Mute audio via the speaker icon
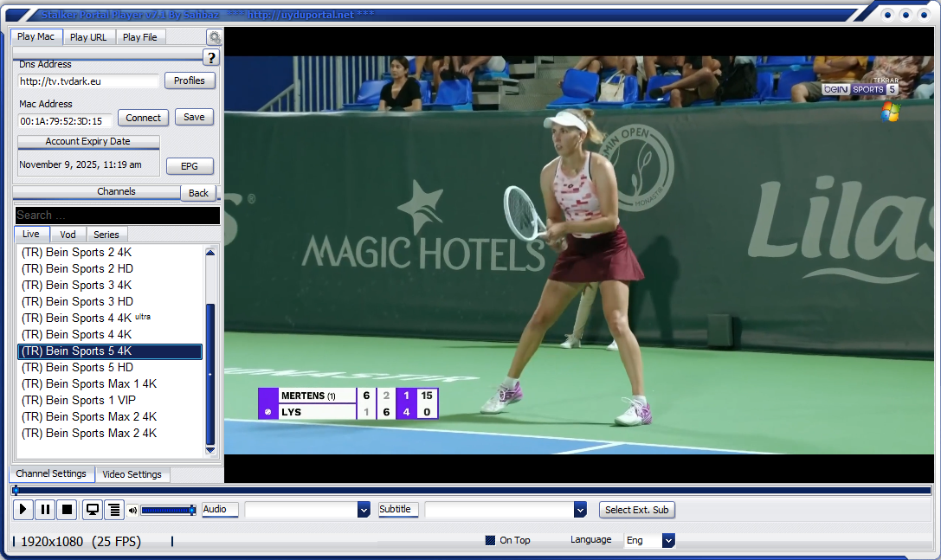 [132, 510]
